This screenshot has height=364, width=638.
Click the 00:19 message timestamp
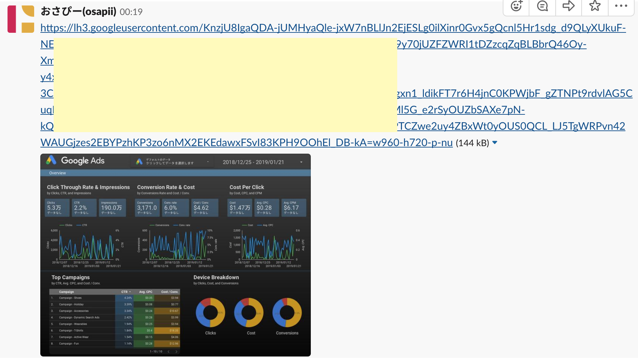(x=131, y=12)
